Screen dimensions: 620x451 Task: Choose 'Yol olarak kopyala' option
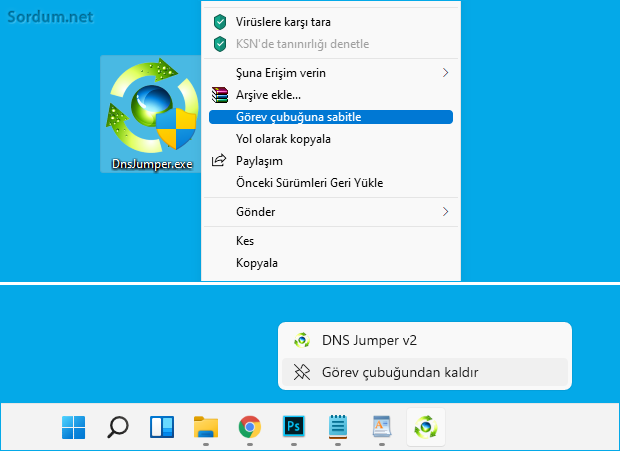pos(283,139)
